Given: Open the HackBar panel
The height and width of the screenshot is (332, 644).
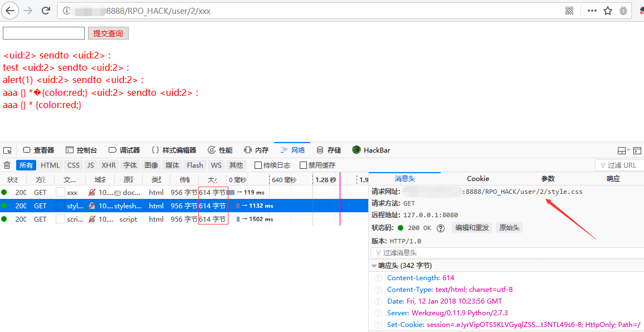Looking at the screenshot, I should click(371, 150).
